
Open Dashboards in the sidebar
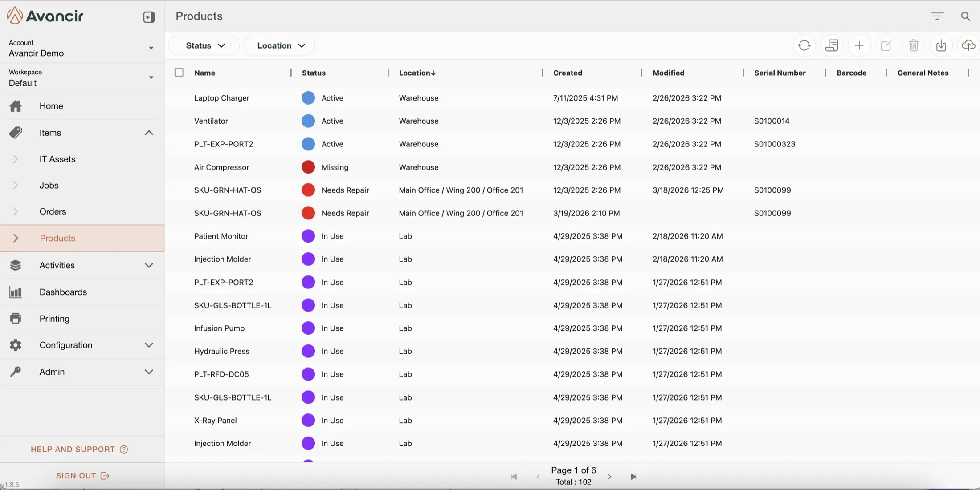[x=63, y=292]
